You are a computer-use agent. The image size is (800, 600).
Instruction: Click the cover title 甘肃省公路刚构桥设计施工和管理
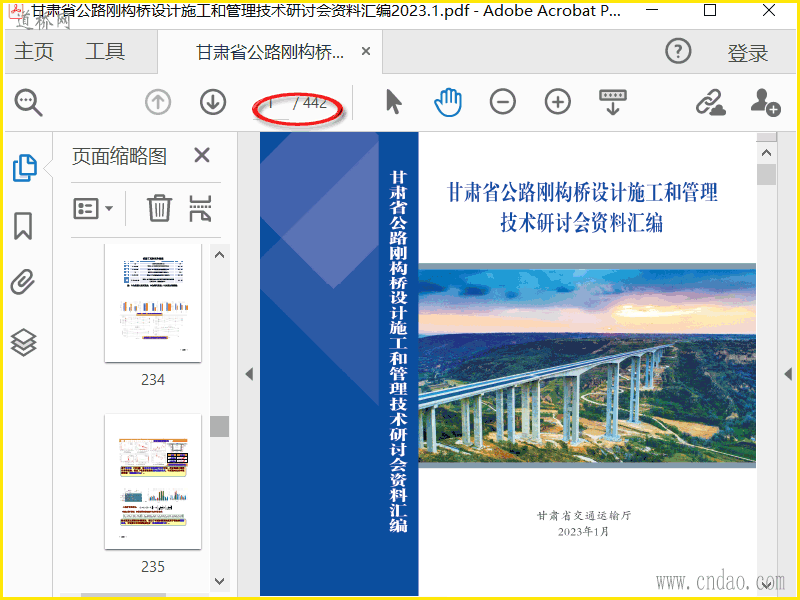(582, 192)
